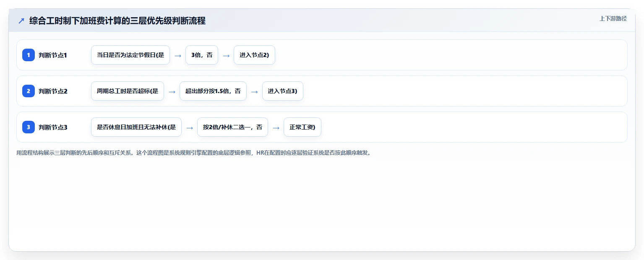
Task: Select the 超出部分按1.5倍，否 box
Action: tap(213, 91)
